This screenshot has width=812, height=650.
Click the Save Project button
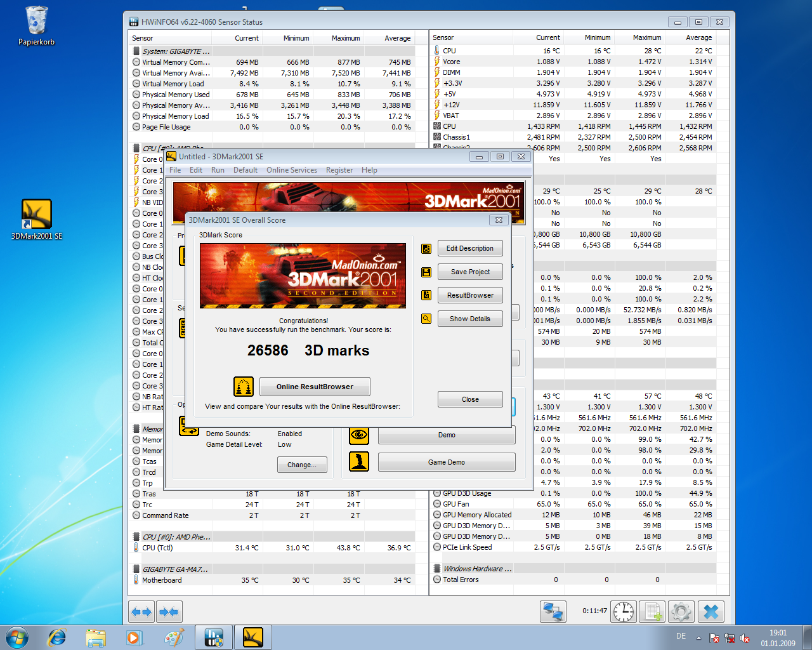470,272
